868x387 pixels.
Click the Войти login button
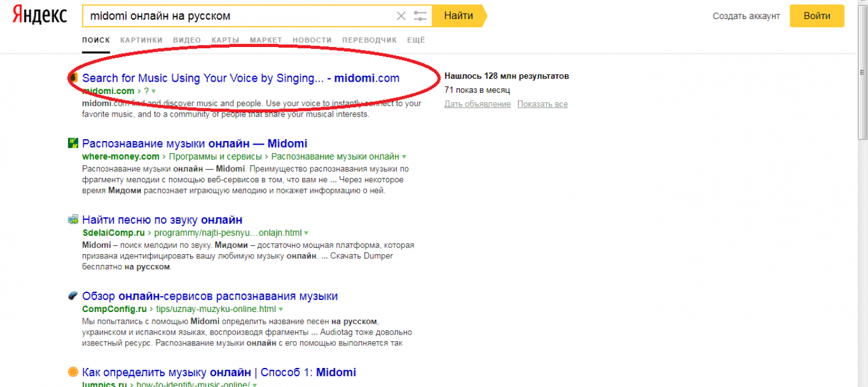coord(817,16)
